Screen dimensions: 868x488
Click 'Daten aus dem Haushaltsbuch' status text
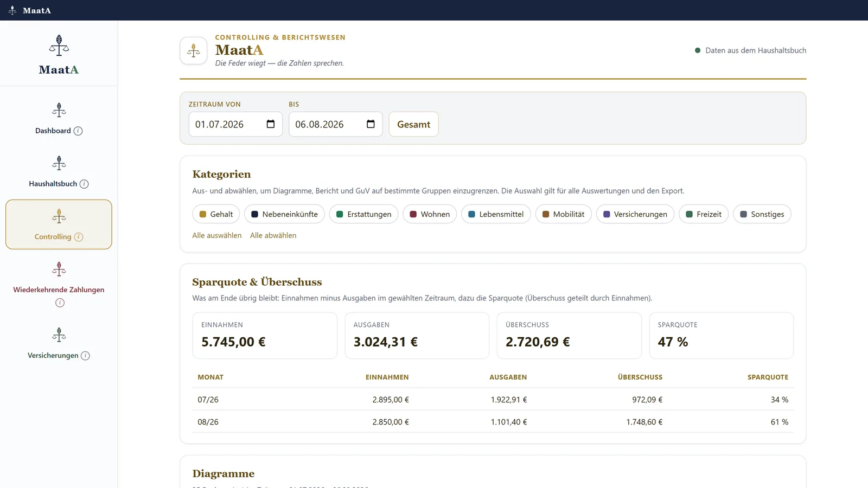(x=756, y=50)
